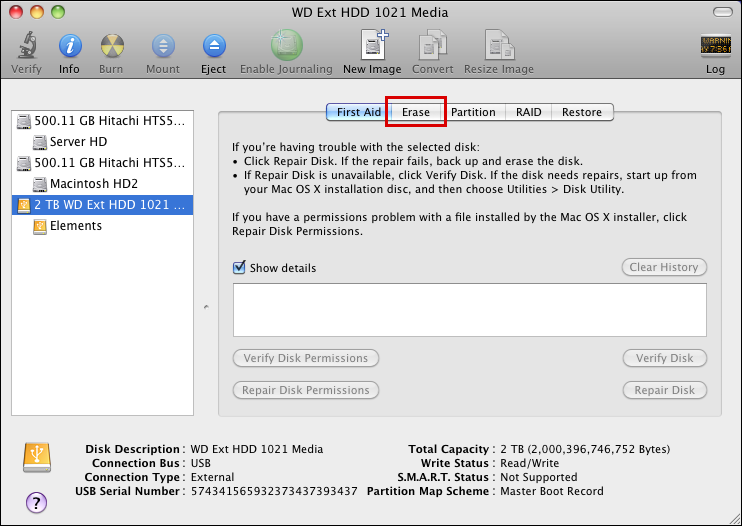Eject the selected disk via Eject icon
The height and width of the screenshot is (526, 742).
coord(214,46)
